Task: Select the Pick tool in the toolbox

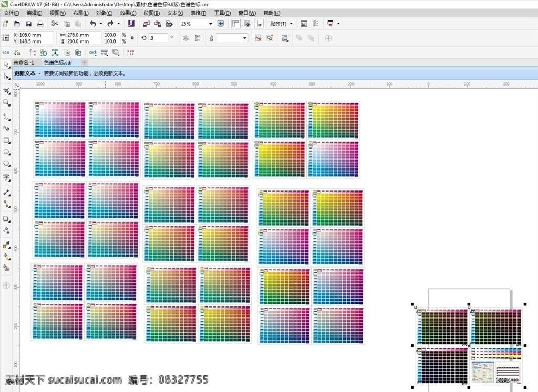Action: pyautogui.click(x=6, y=65)
